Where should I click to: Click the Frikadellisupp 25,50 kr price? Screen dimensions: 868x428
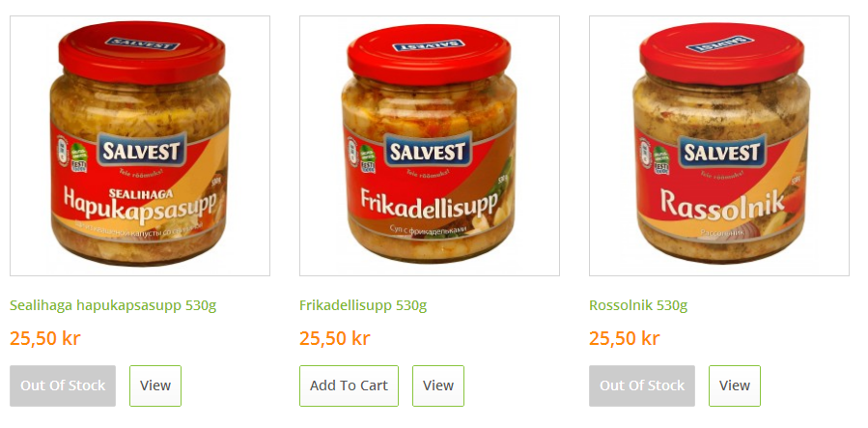334,338
